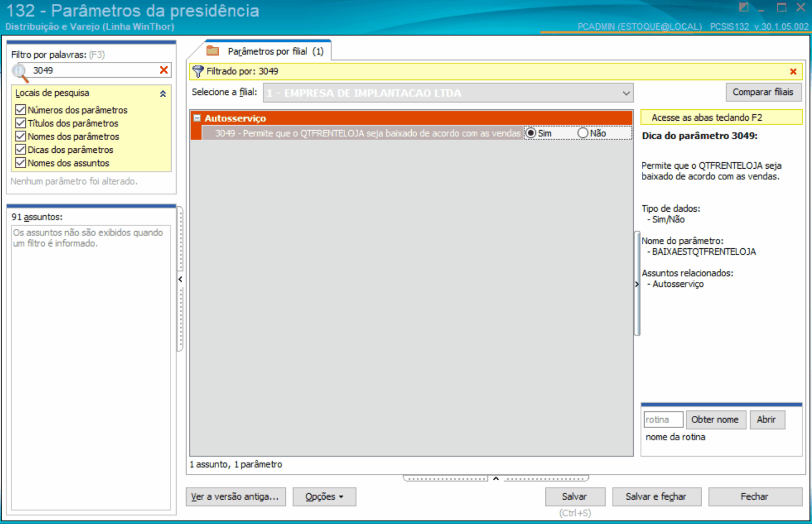Click the restore-down window icon in title bar

tap(744, 7)
